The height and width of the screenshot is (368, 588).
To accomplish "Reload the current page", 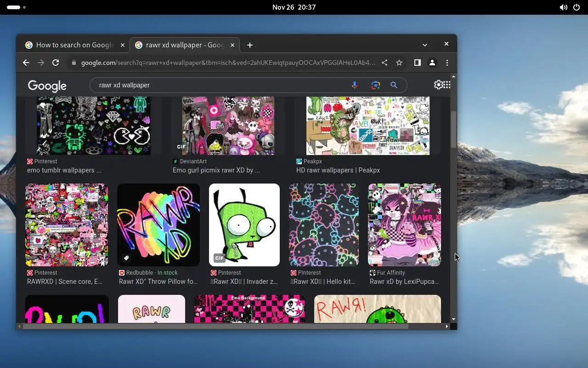I will click(56, 63).
